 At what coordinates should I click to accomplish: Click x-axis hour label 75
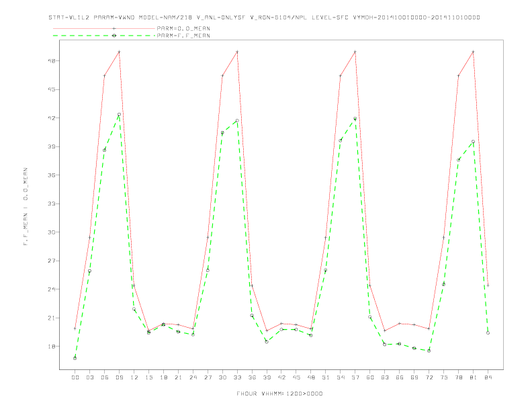(x=444, y=377)
